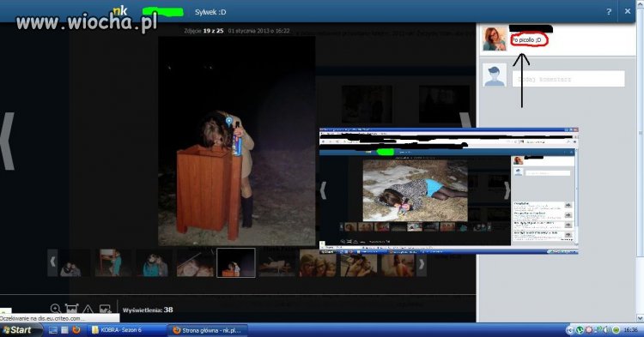Launch Firefox from the quick launch bar
The height and width of the screenshot is (337, 644).
(x=76, y=330)
